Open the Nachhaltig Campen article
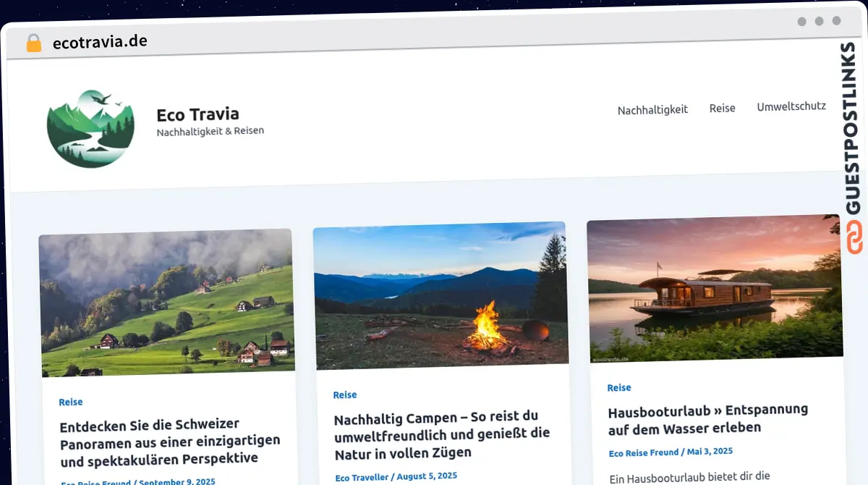This screenshot has height=485, width=868. (x=441, y=436)
